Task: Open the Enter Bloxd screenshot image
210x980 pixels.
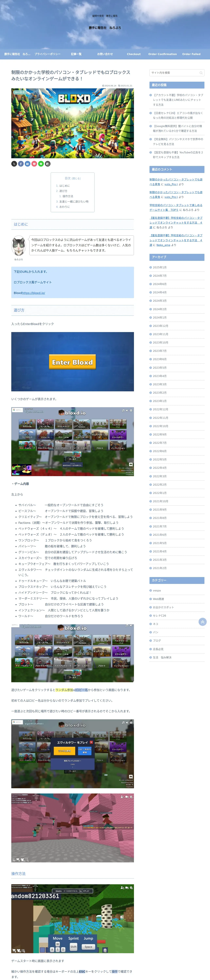Action: [x=72, y=362]
